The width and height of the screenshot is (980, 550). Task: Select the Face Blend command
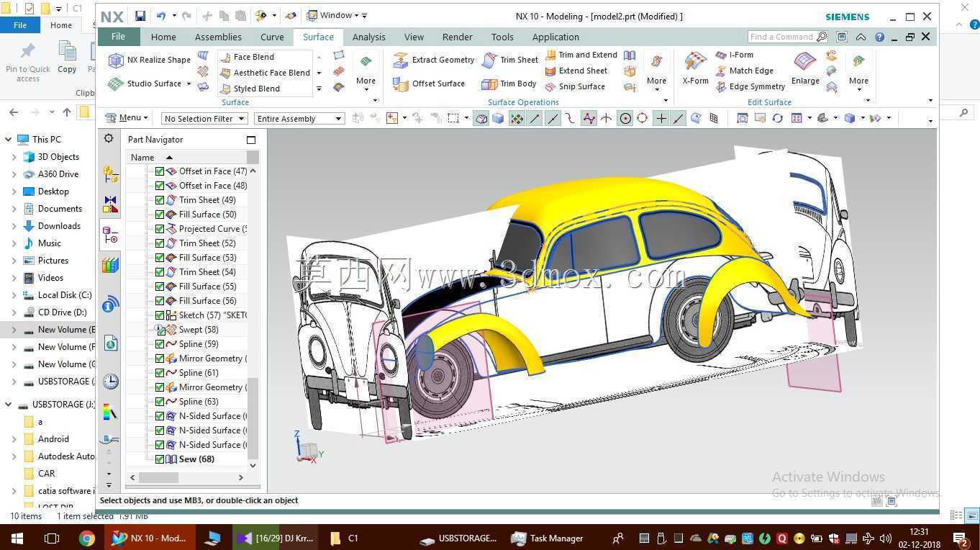247,57
